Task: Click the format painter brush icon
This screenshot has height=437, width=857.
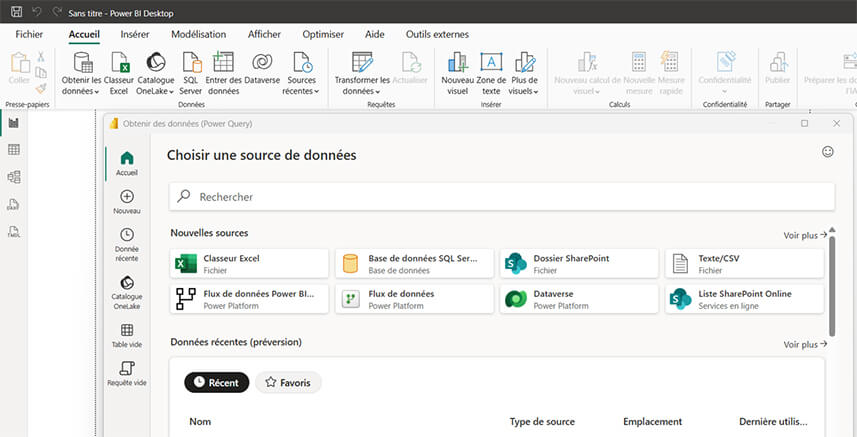Action: click(x=41, y=88)
